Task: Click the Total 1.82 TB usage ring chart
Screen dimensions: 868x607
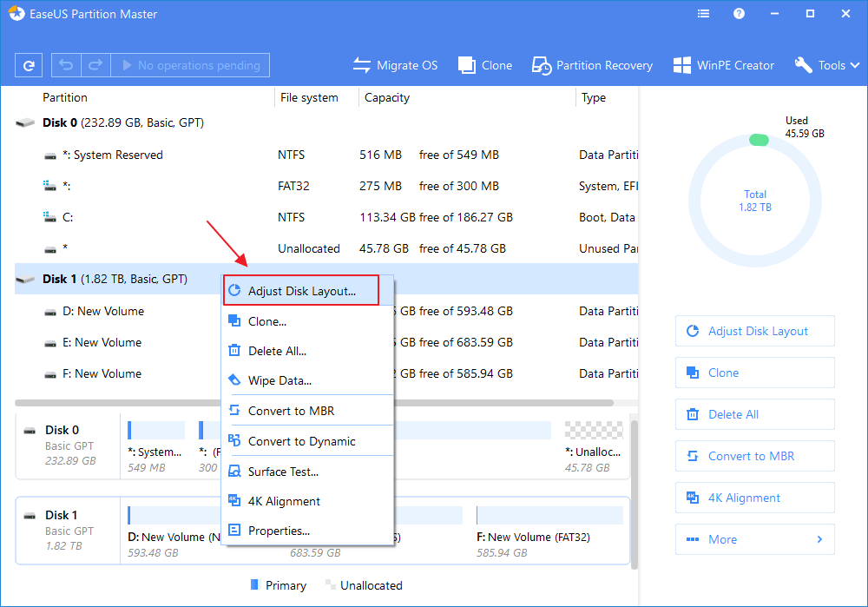Action: 755,201
